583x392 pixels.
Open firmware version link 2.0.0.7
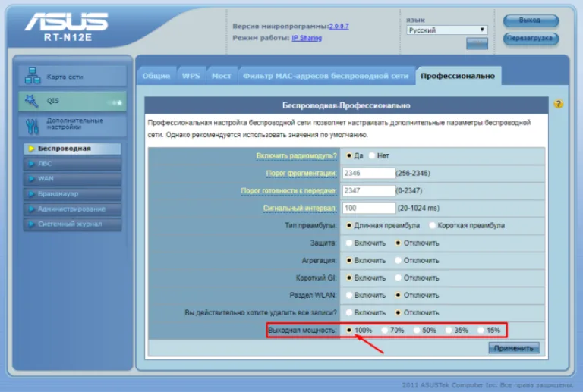point(339,27)
